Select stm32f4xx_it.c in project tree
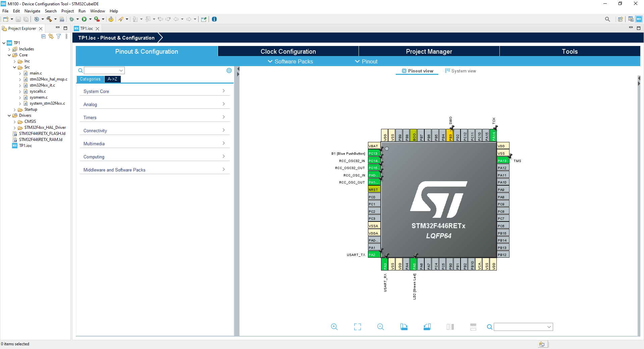The width and height of the screenshot is (644, 349). (42, 85)
